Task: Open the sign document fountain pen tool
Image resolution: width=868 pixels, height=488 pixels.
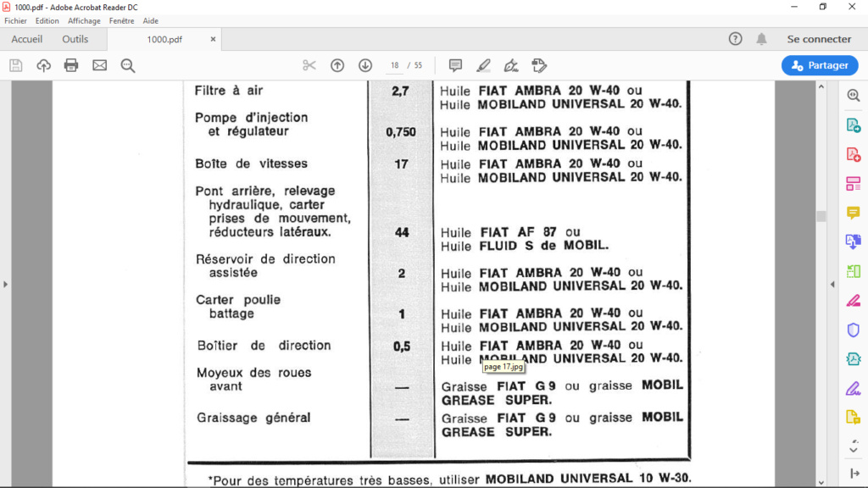Action: 511,65
